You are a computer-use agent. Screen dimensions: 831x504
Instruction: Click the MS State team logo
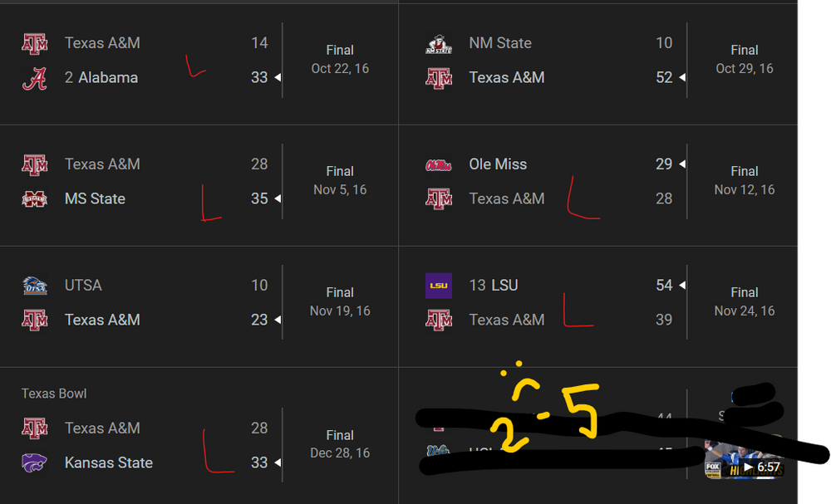tap(35, 199)
